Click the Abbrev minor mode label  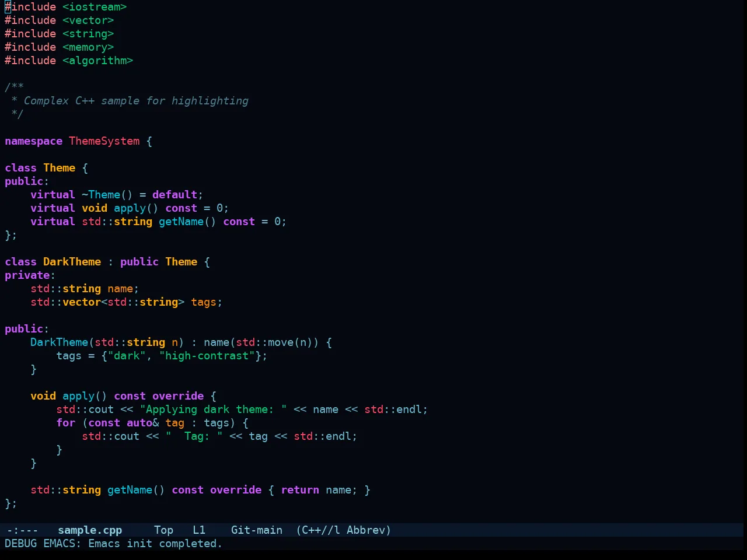click(369, 530)
